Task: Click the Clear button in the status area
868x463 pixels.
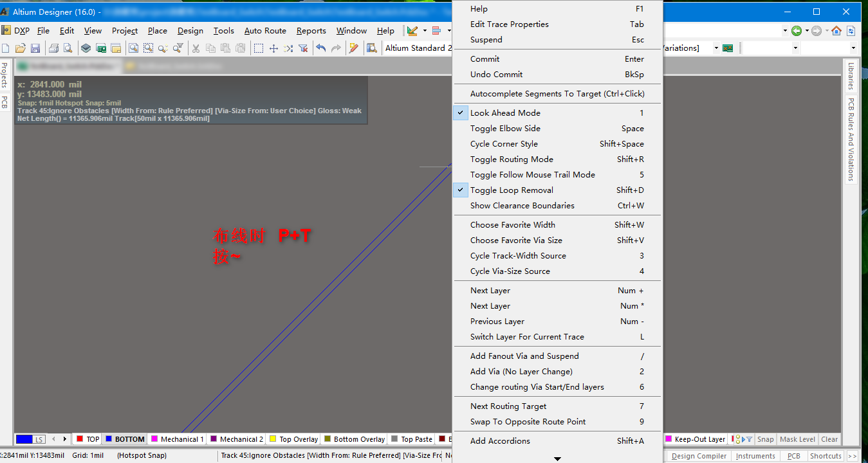Action: tap(829, 439)
